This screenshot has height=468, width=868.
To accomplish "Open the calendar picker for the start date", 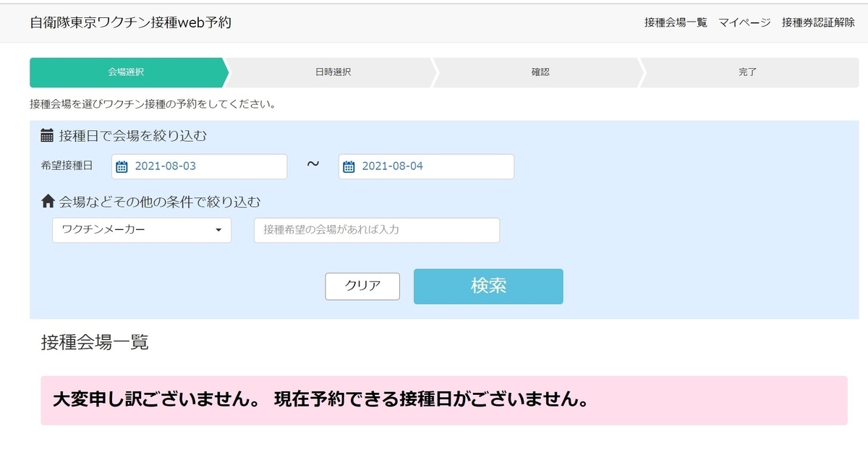I will pos(123,166).
